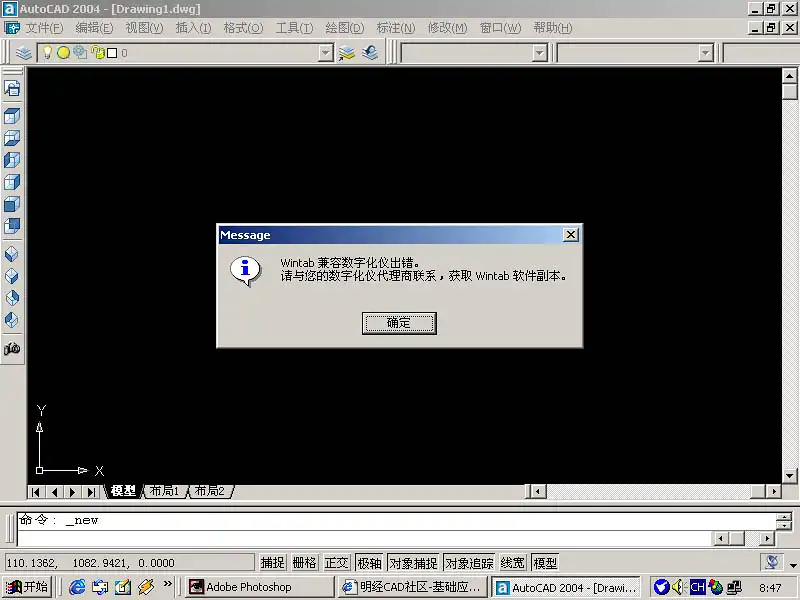The image size is (800, 600).
Task: Toggle 对象捕捉 object snap
Action: pyautogui.click(x=413, y=563)
